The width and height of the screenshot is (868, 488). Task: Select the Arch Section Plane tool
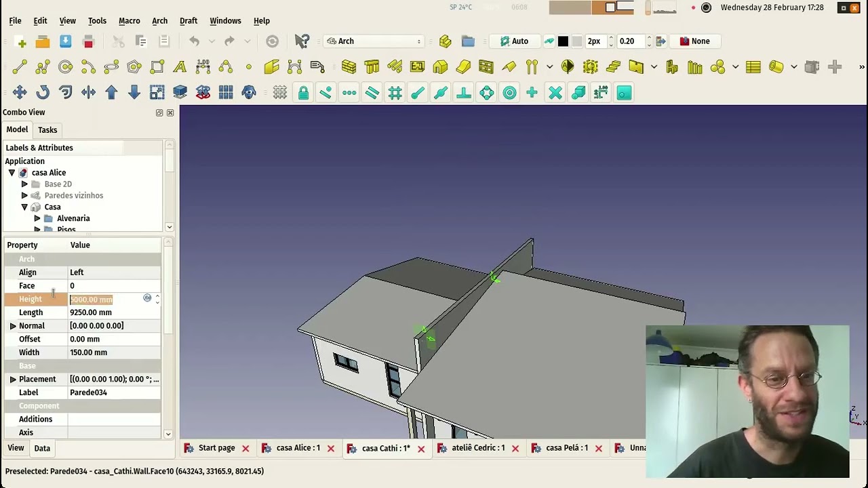tap(568, 66)
